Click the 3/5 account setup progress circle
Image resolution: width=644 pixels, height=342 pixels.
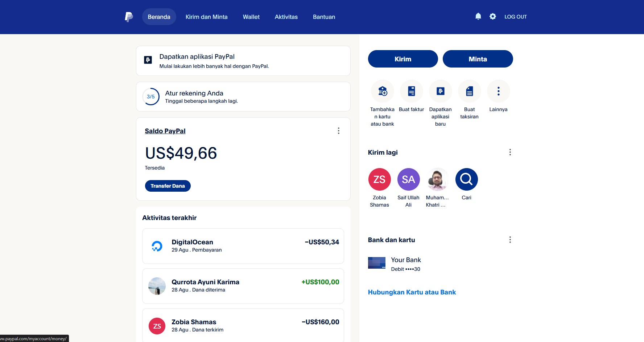click(150, 97)
